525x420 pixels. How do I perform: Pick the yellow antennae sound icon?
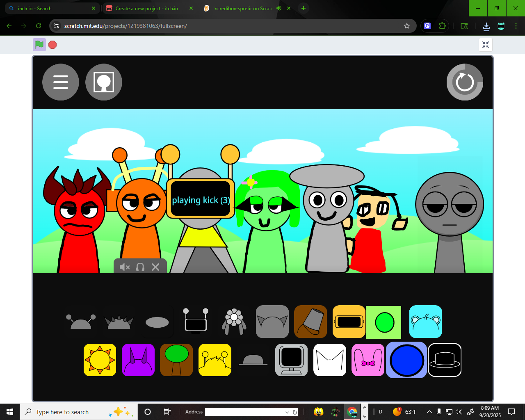coord(215,360)
